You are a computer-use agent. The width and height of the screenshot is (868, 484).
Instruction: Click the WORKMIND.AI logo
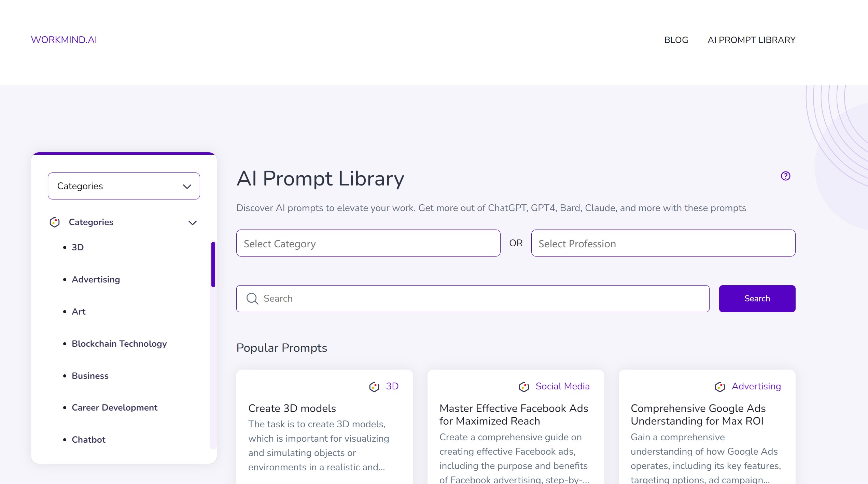pyautogui.click(x=64, y=40)
